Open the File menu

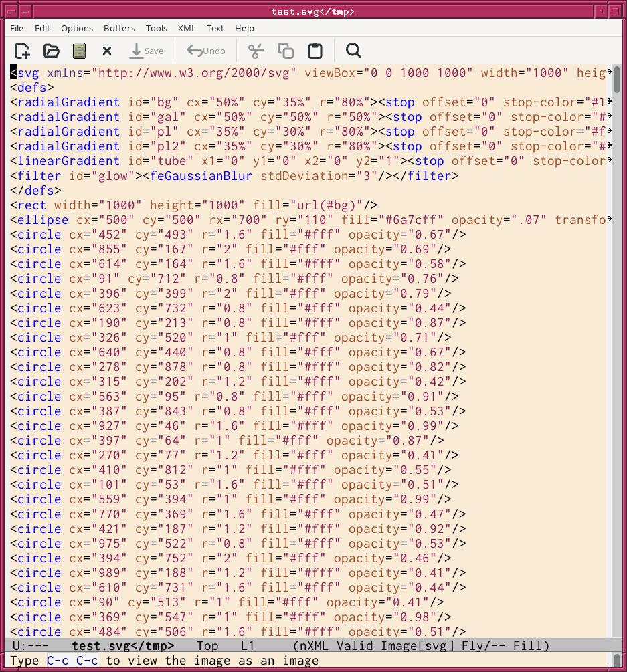(x=17, y=28)
